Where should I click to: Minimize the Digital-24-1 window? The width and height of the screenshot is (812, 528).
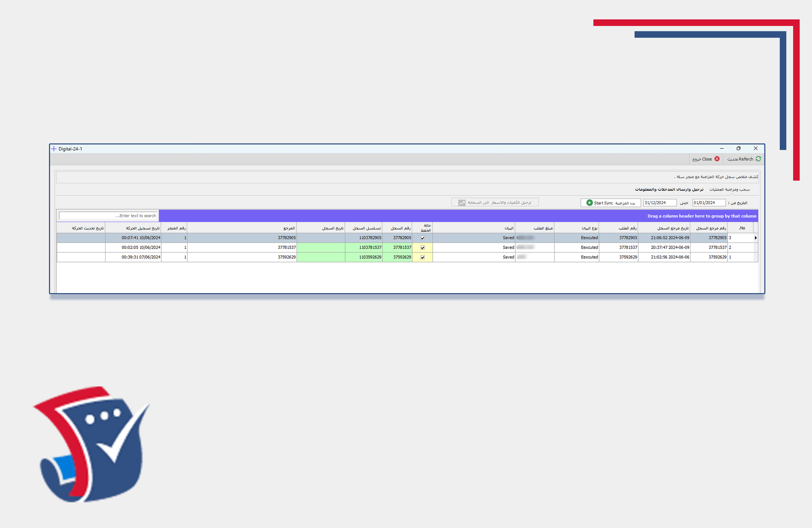[722, 148]
